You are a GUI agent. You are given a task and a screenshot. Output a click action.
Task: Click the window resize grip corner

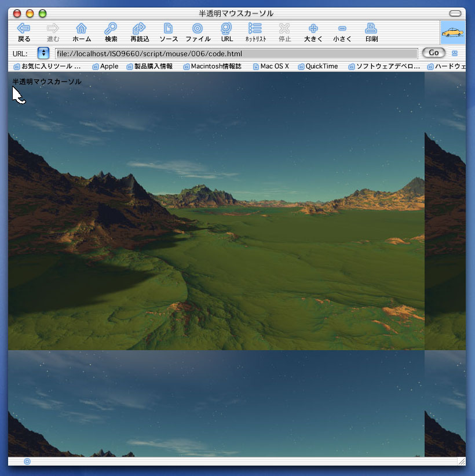462,462
